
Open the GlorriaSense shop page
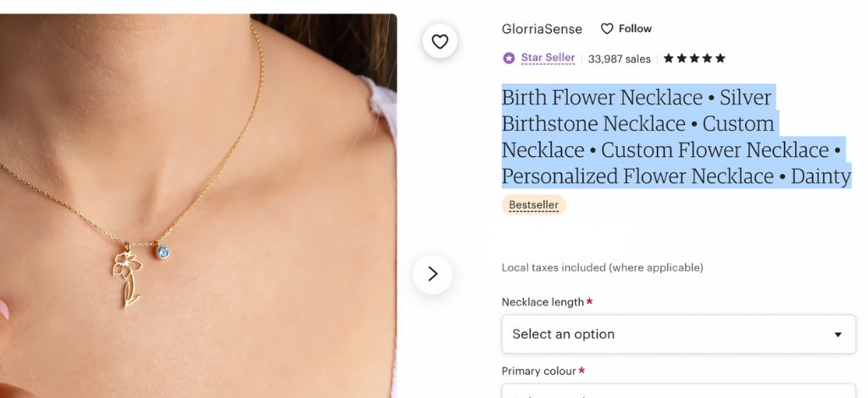tap(542, 29)
